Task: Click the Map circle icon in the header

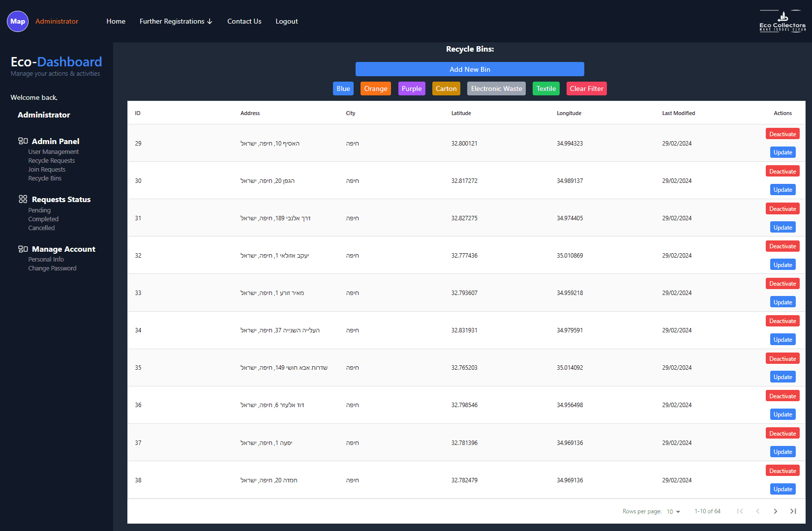Action: [x=17, y=21]
